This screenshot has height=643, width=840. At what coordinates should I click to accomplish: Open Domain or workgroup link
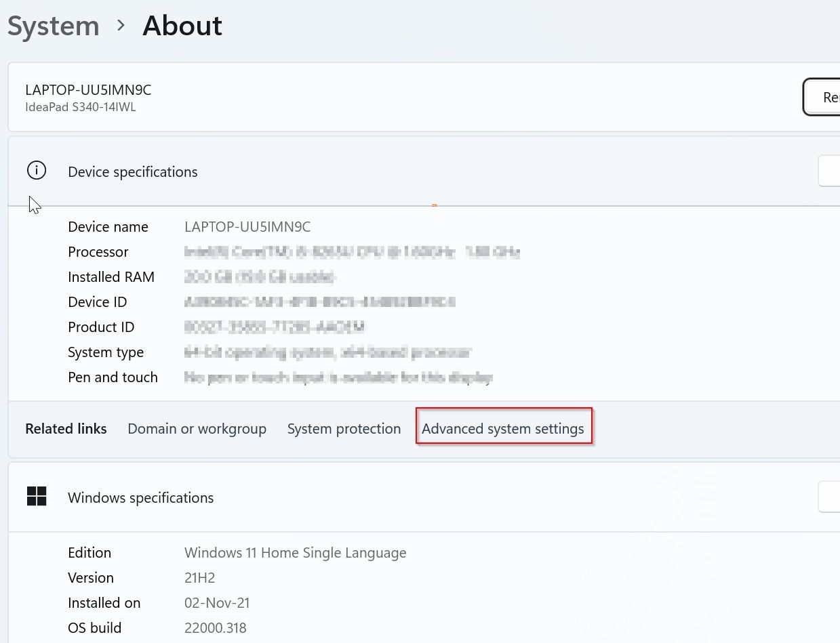point(197,429)
